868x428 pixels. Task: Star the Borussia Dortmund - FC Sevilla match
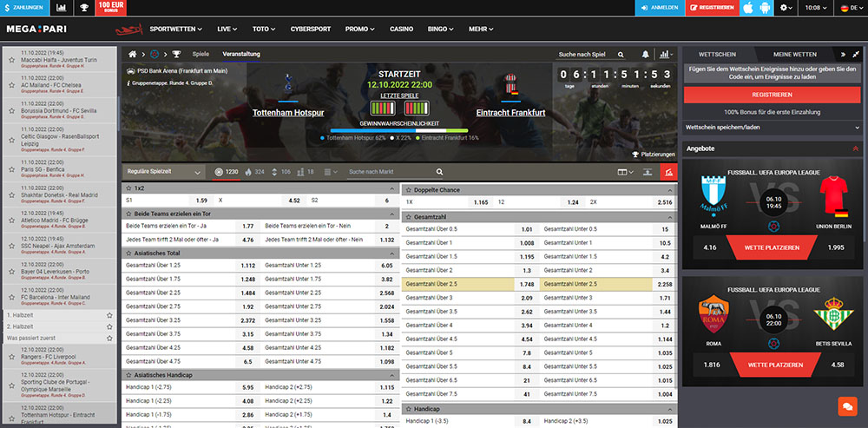11,110
